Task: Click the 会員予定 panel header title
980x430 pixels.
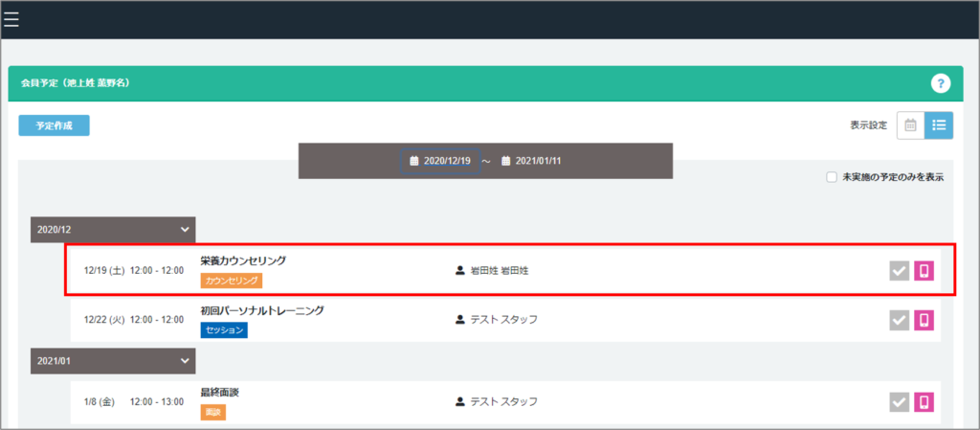Action: (75, 83)
